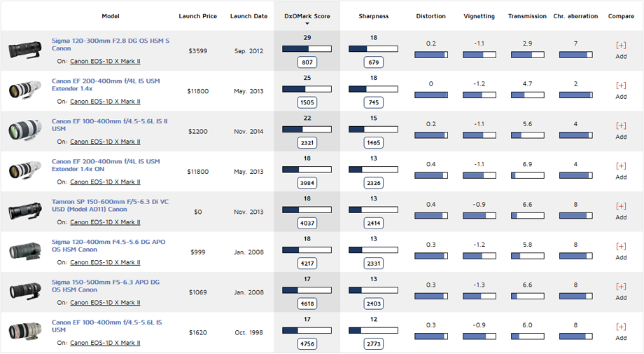Click transmission bar showing 6.9
644x354 pixels.
pyautogui.click(x=527, y=175)
